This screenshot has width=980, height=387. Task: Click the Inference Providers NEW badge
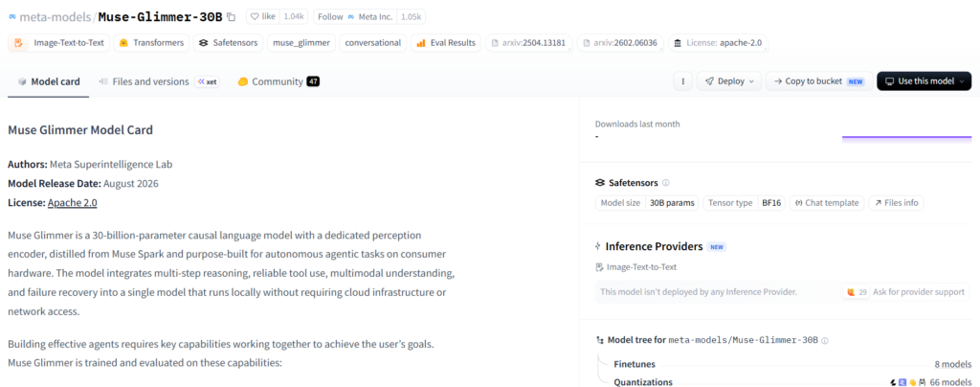pos(717,247)
